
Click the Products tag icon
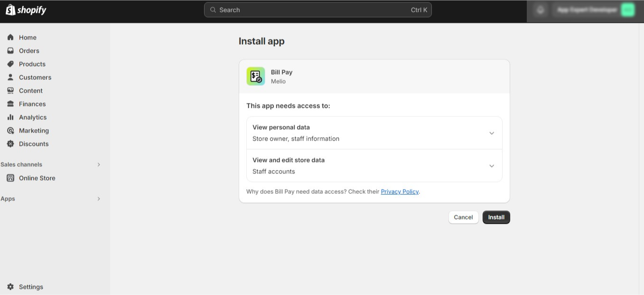[x=10, y=64]
